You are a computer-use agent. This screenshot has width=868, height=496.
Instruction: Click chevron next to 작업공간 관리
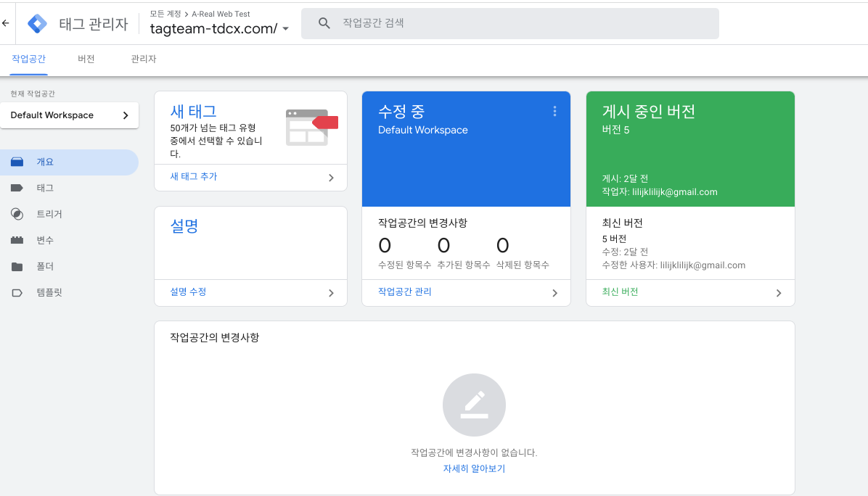click(554, 293)
